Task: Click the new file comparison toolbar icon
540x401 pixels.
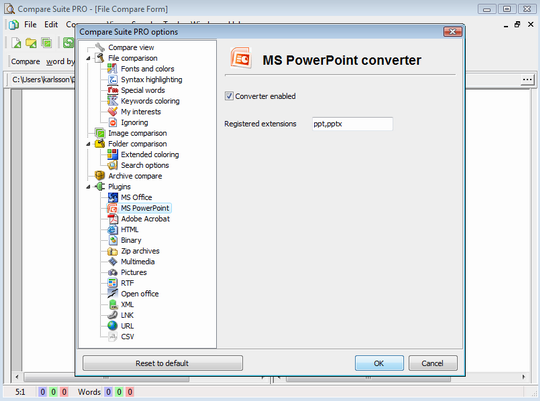Action: [x=16, y=43]
